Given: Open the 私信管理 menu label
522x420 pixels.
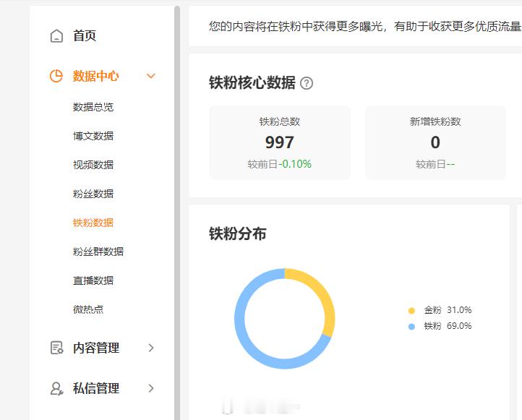Looking at the screenshot, I should pos(96,388).
